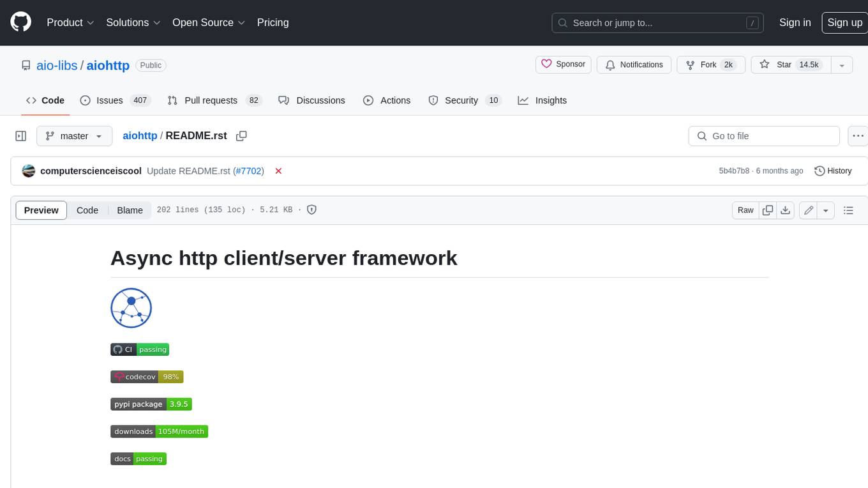868x488 pixels.
Task: Expand the Open Source menu
Action: (x=209, y=22)
